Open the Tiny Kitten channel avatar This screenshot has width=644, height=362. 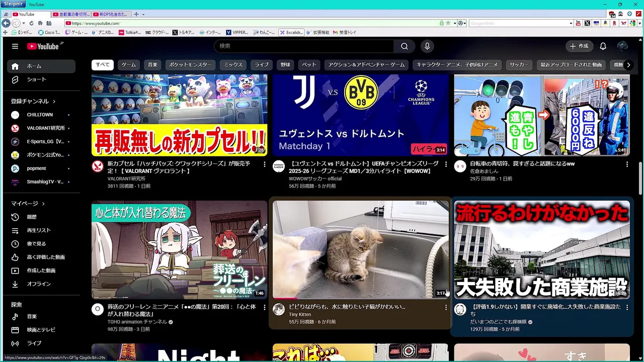279,309
